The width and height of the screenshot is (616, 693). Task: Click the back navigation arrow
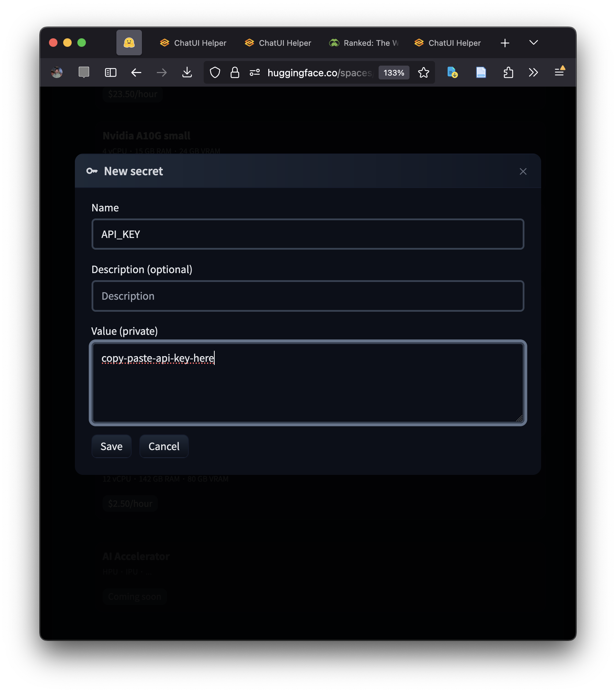tap(136, 72)
